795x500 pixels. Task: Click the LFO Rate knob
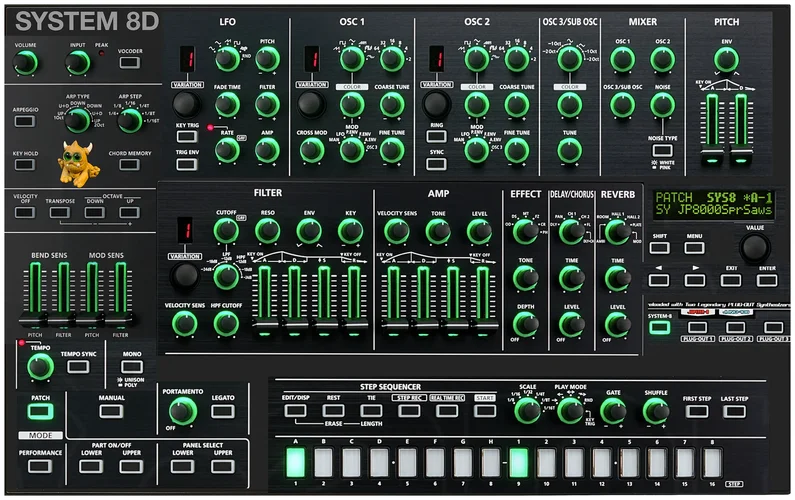coord(227,150)
